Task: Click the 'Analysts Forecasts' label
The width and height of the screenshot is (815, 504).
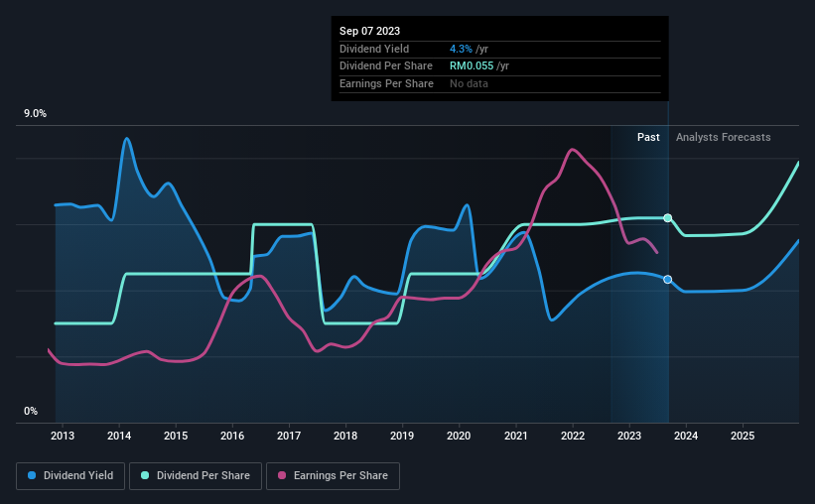Action: tap(723, 137)
